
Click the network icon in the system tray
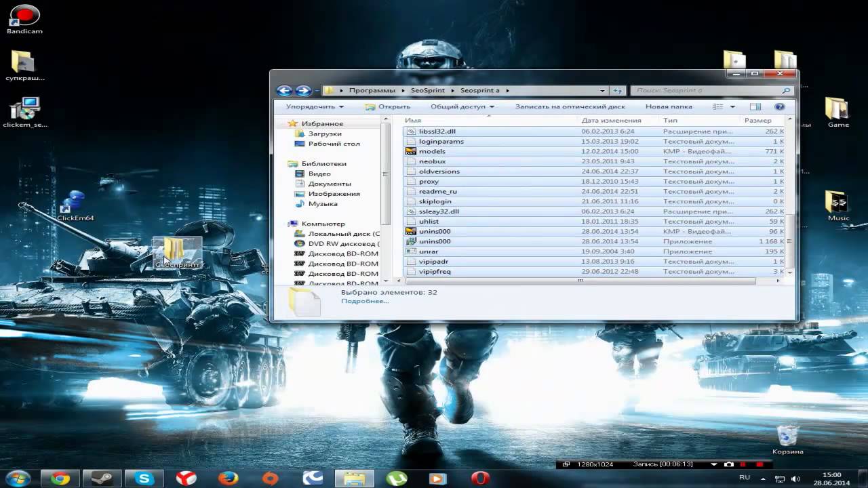coord(780,479)
